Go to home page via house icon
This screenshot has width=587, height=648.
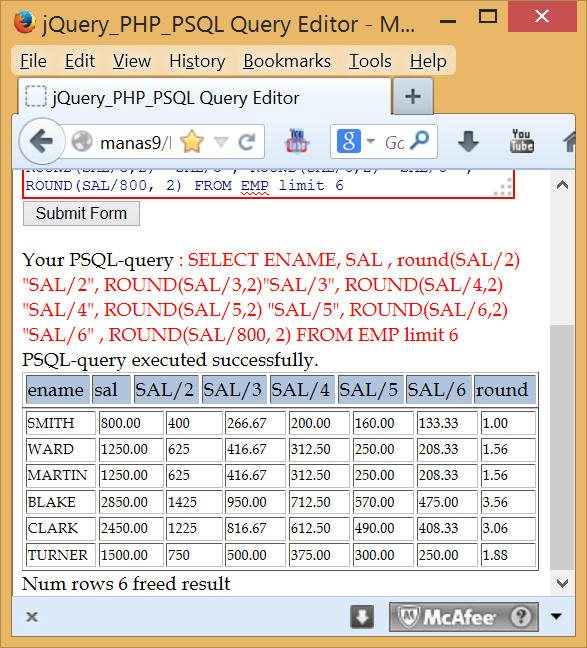pyautogui.click(x=570, y=142)
